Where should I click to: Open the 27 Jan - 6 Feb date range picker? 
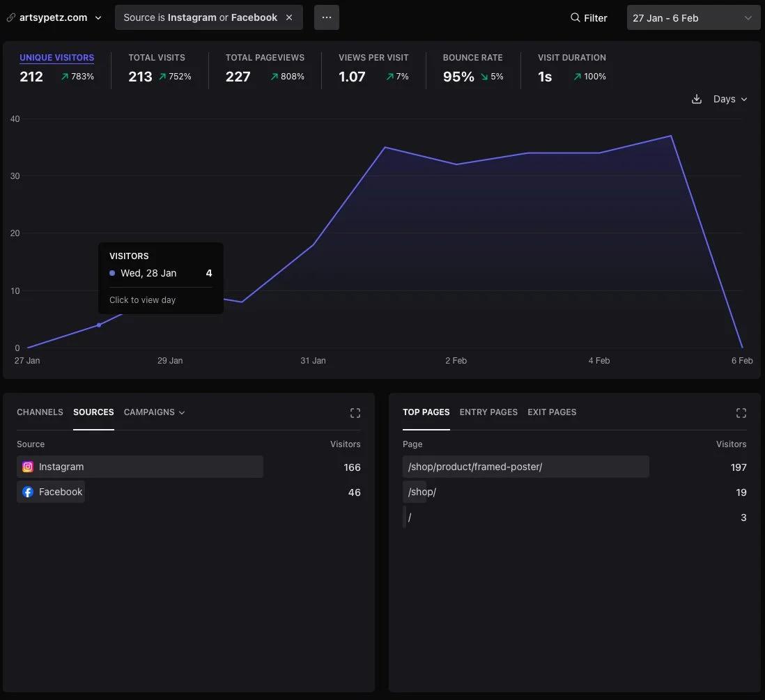click(x=693, y=17)
